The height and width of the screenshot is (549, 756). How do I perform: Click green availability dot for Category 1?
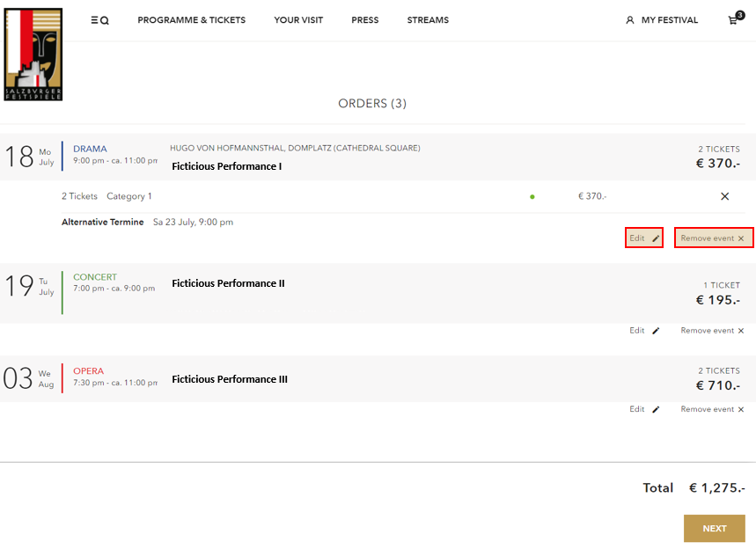point(532,197)
